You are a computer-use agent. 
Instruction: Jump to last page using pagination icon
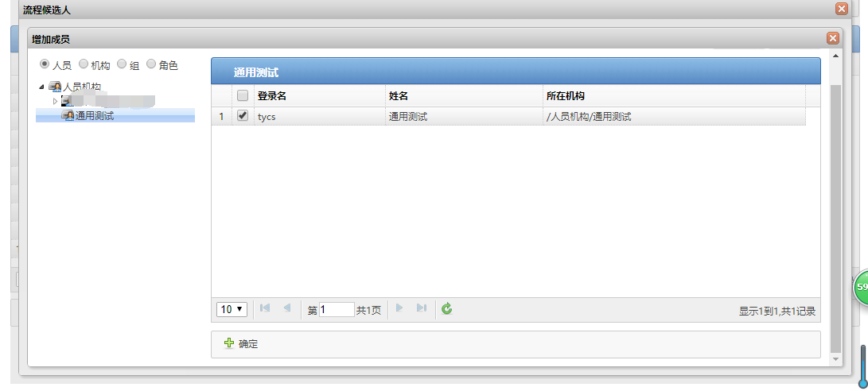pos(421,309)
